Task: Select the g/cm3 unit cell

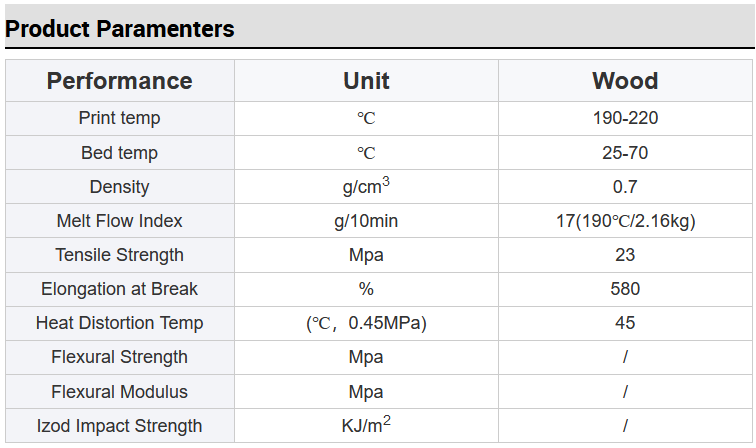Action: click(x=366, y=186)
